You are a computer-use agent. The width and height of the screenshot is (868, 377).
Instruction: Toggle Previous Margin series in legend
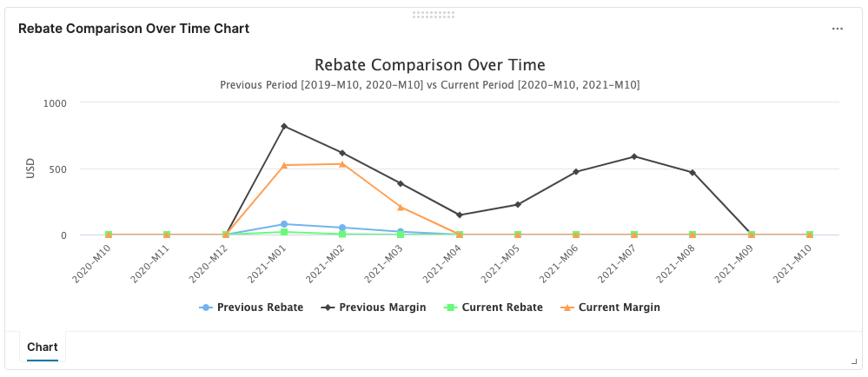click(x=382, y=308)
